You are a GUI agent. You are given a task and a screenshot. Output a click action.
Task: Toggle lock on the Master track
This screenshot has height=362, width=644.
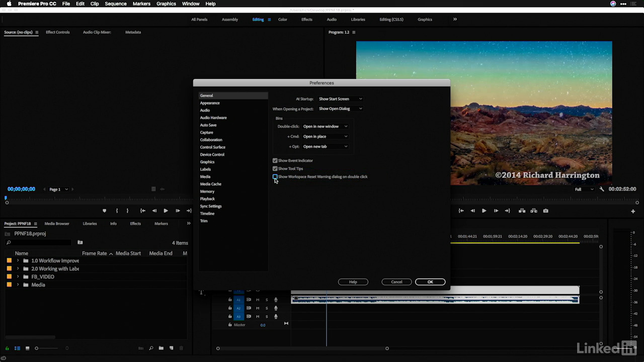230,325
